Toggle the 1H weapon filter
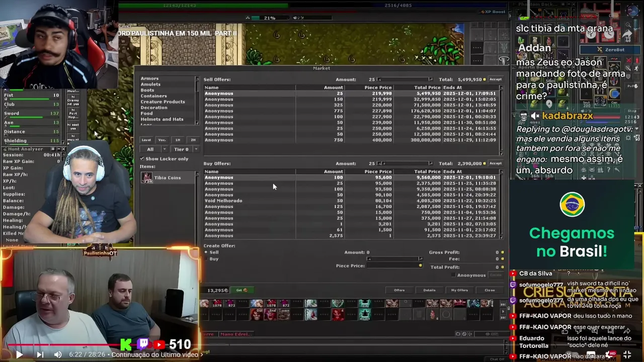The height and width of the screenshot is (362, 644). [178, 140]
